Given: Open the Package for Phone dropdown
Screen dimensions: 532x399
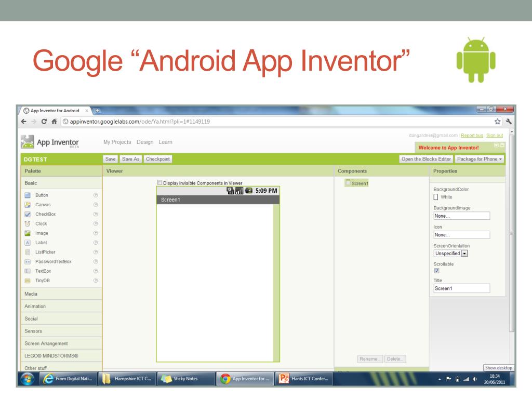Looking at the screenshot, I should 480,159.
